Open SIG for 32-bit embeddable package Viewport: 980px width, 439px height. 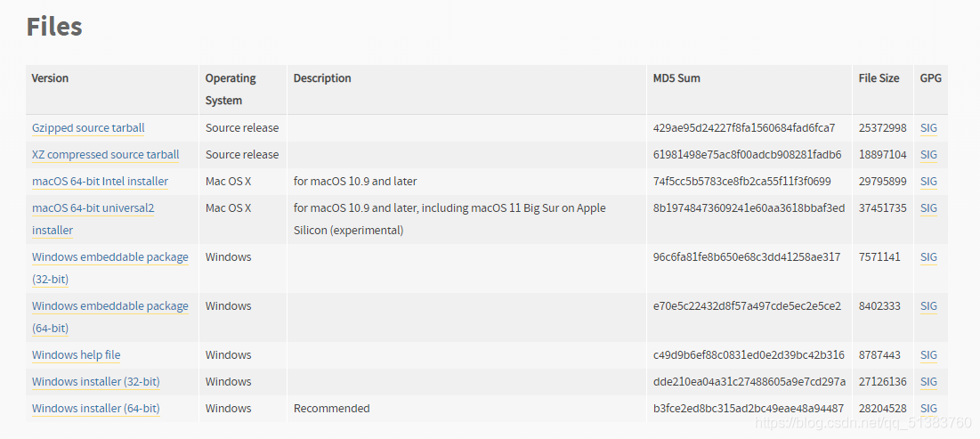(928, 257)
